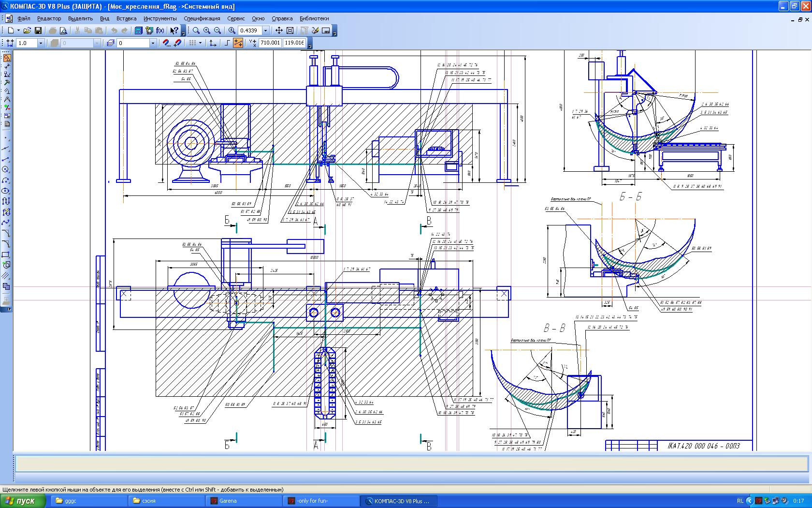This screenshot has height=508, width=812.
Task: Click the пуск Start button
Action: (x=23, y=501)
